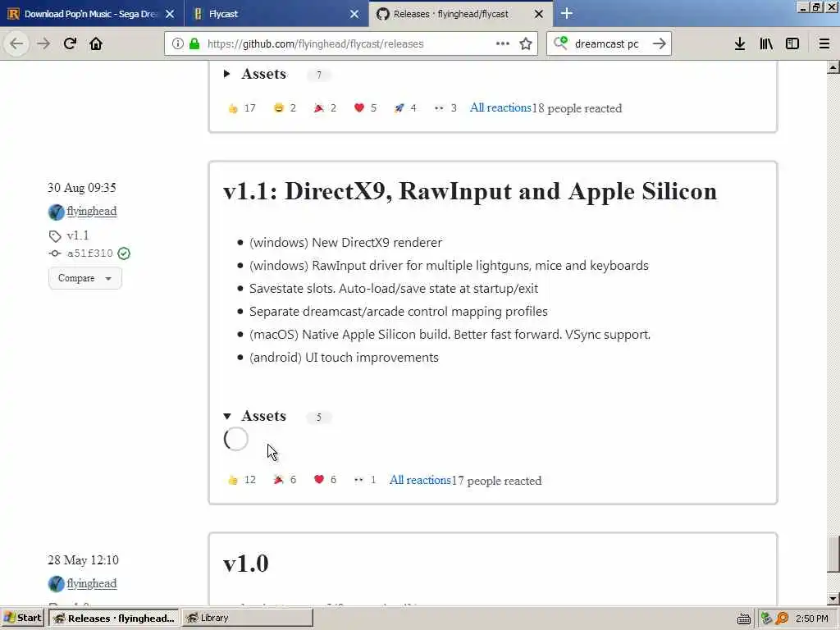Image resolution: width=840 pixels, height=630 pixels.
Task: View the secure connection padlock details
Action: coord(194,43)
